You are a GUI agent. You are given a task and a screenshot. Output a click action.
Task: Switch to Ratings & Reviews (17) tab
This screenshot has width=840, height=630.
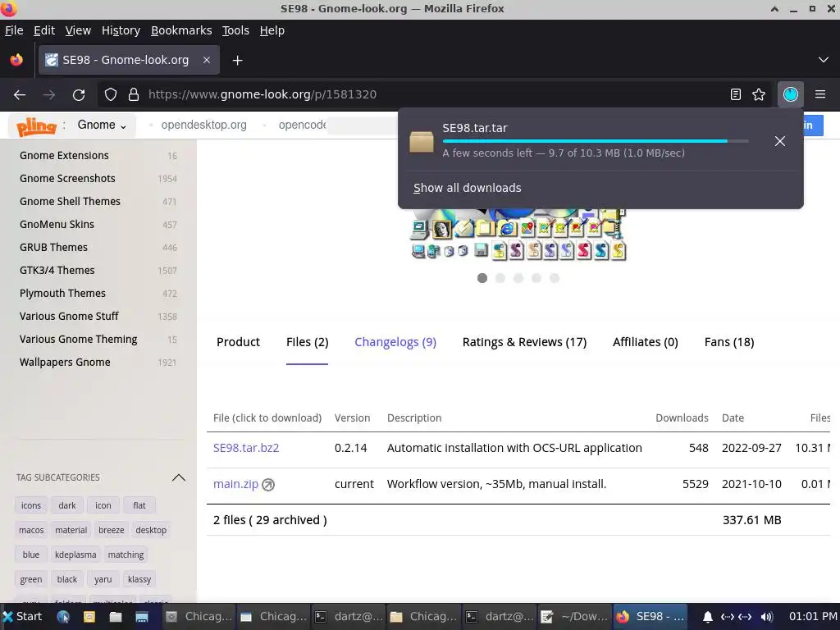point(524,342)
